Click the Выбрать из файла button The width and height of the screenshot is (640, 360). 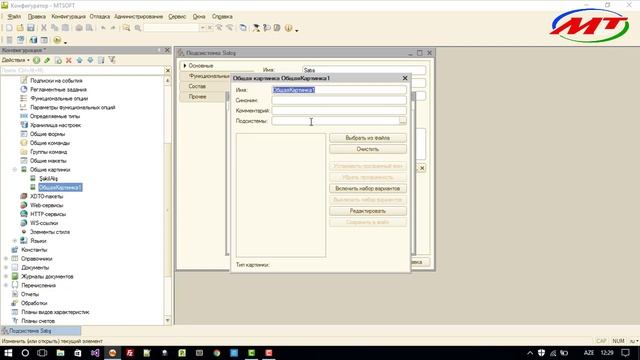tap(368, 138)
